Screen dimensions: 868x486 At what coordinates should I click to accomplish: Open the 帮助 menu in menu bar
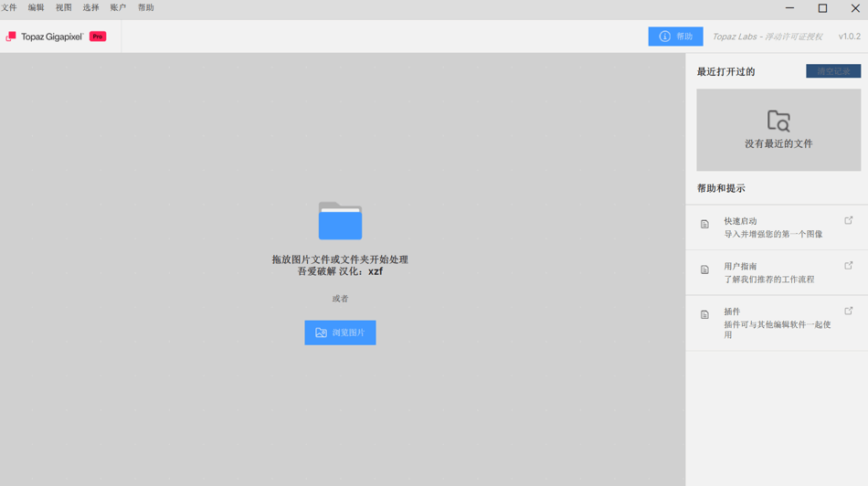pyautogui.click(x=146, y=7)
